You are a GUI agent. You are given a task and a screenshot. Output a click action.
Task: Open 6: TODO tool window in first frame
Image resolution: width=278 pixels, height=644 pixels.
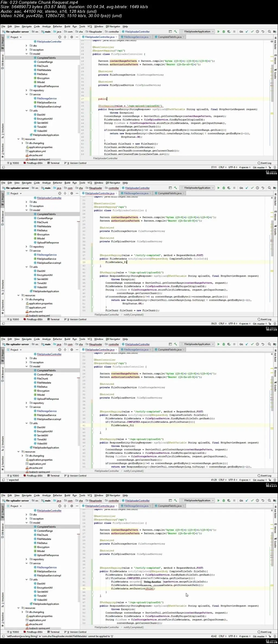click(x=13, y=163)
